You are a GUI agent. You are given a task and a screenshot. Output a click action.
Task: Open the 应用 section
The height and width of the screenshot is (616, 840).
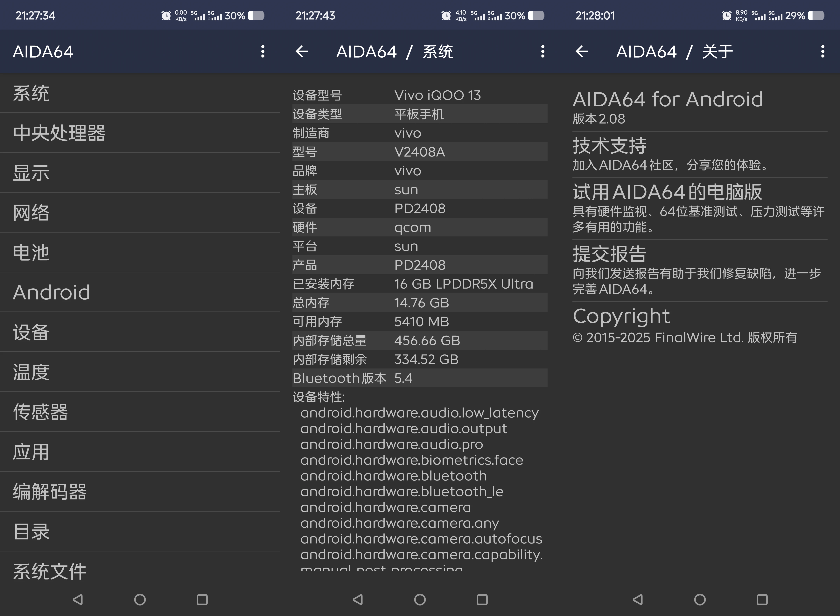[x=140, y=452]
